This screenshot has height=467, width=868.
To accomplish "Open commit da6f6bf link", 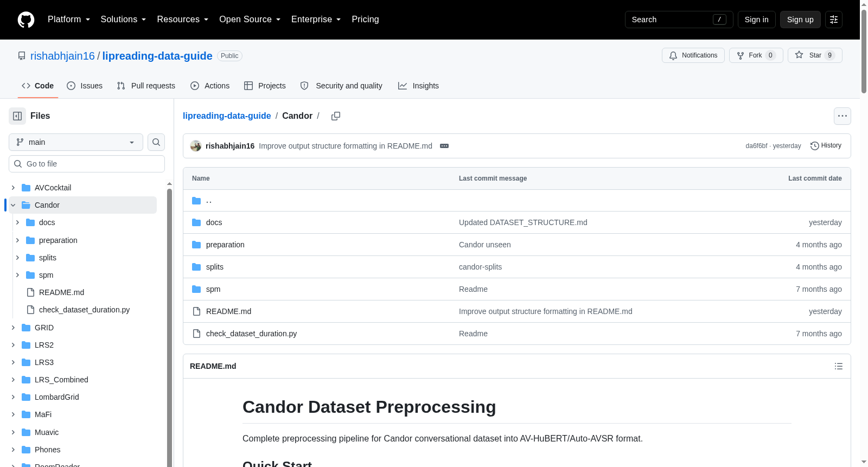I will [x=756, y=146].
